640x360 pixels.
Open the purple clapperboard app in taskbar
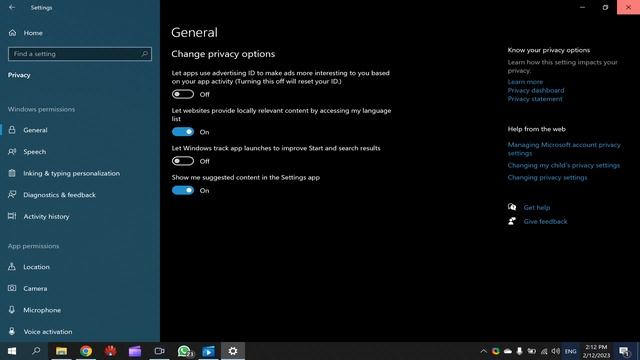[x=135, y=351]
